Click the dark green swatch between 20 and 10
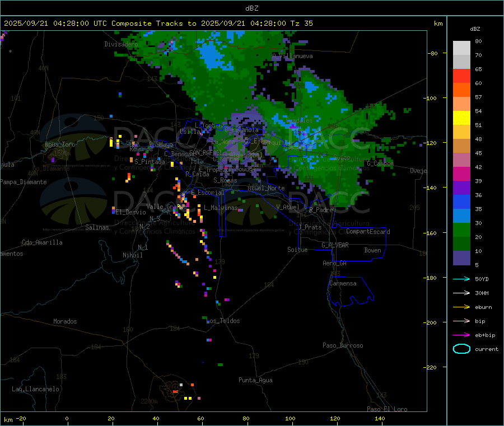 (x=461, y=244)
